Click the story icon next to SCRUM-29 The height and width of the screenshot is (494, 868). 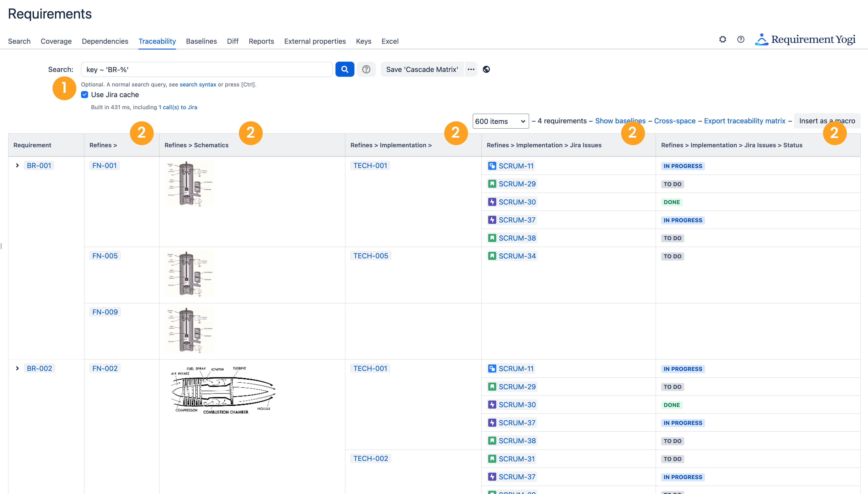[492, 184]
